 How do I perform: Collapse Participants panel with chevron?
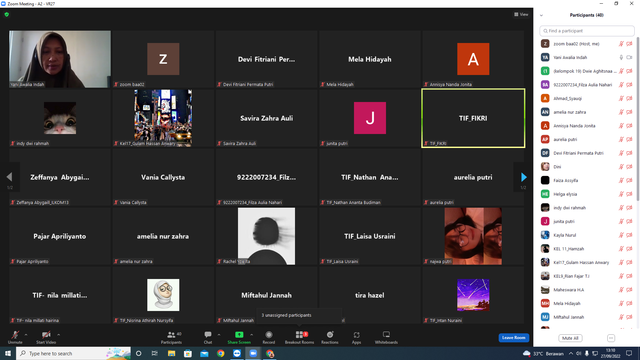(x=541, y=15)
